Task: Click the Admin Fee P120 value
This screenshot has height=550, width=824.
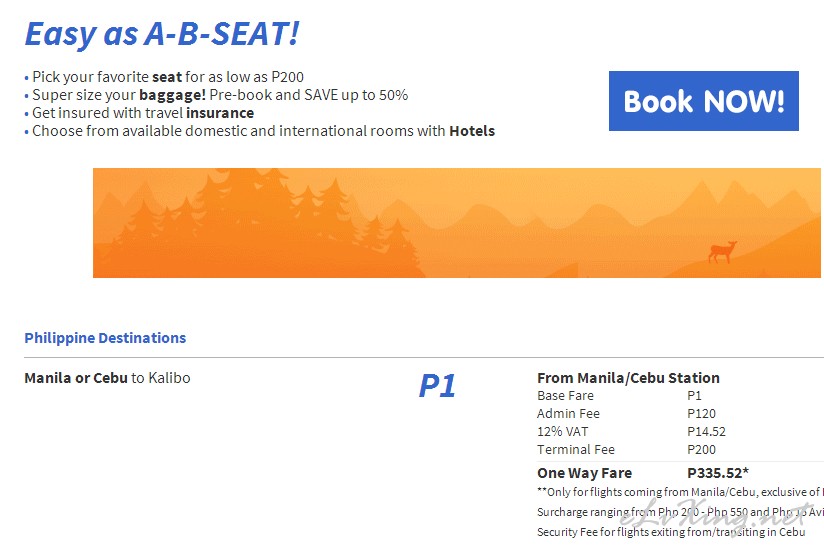Action: (701, 413)
